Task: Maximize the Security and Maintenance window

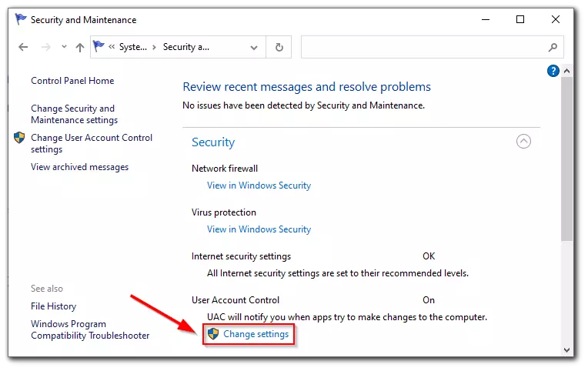Action: pyautogui.click(x=520, y=19)
